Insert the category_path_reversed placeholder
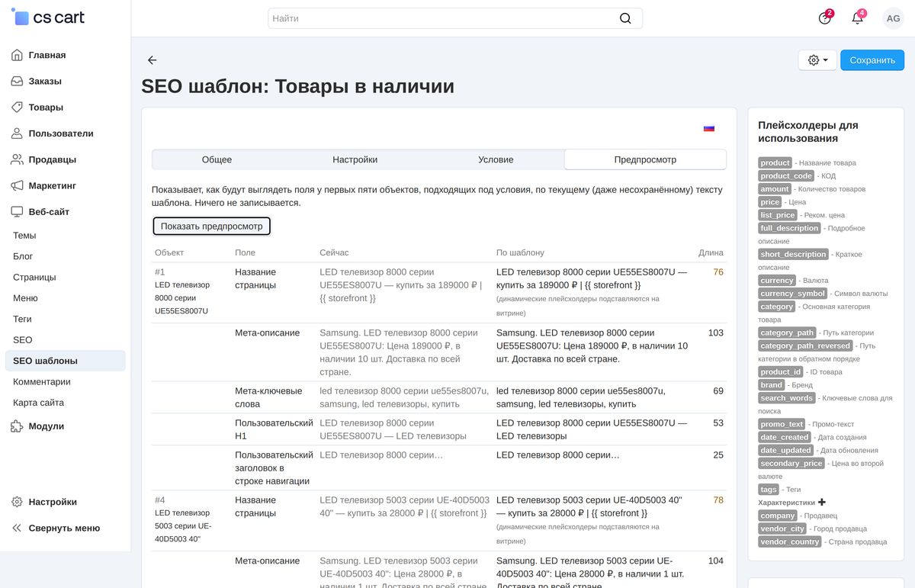Screen dimensions: 915x588 pyautogui.click(x=805, y=345)
